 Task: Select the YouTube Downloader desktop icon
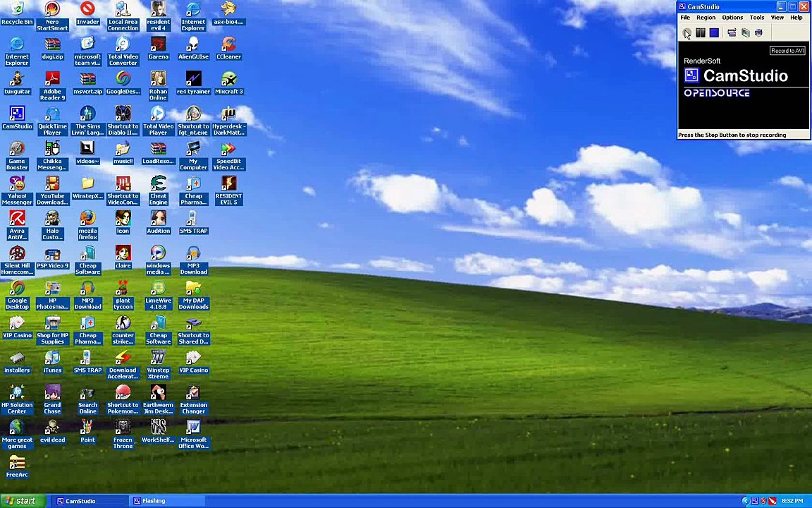click(52, 190)
